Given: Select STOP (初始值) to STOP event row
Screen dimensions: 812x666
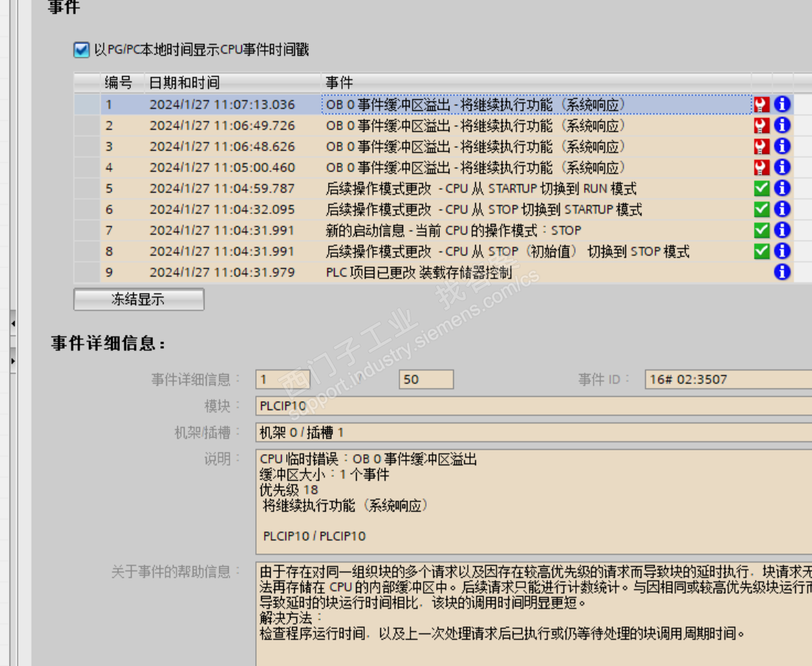Looking at the screenshot, I should pyautogui.click(x=433, y=252).
